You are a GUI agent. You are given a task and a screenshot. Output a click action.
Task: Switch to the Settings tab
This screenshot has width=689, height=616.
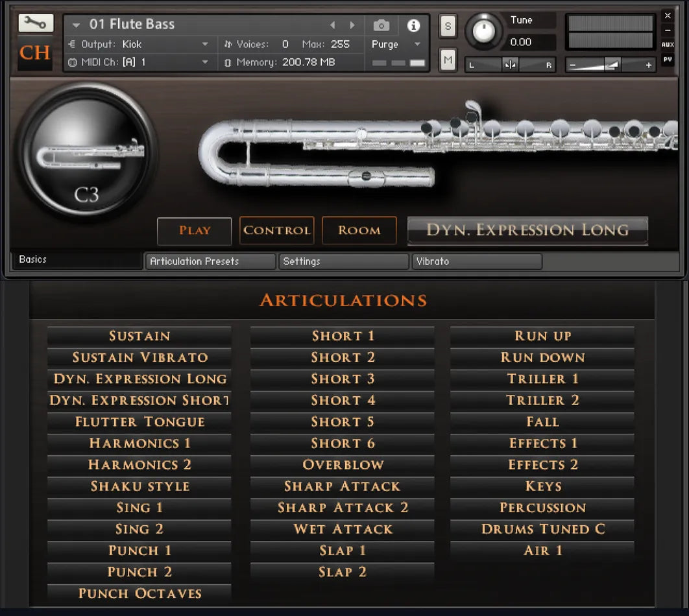click(x=343, y=261)
